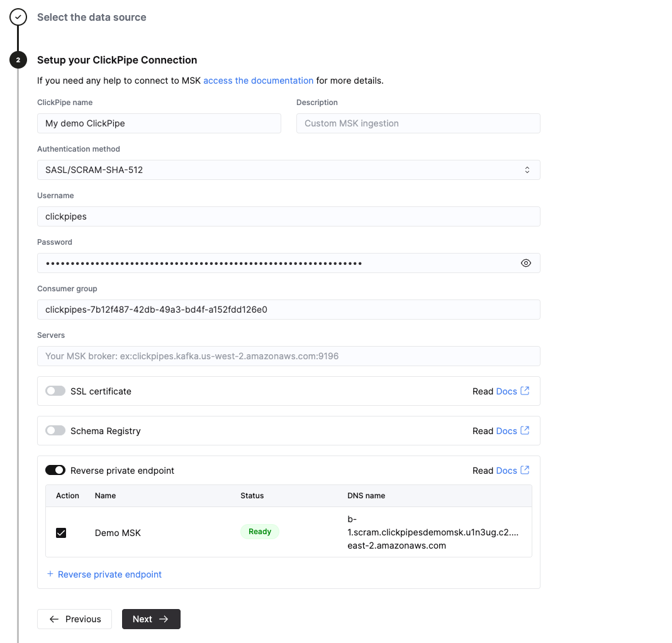Click the Description field placeholder

click(418, 123)
